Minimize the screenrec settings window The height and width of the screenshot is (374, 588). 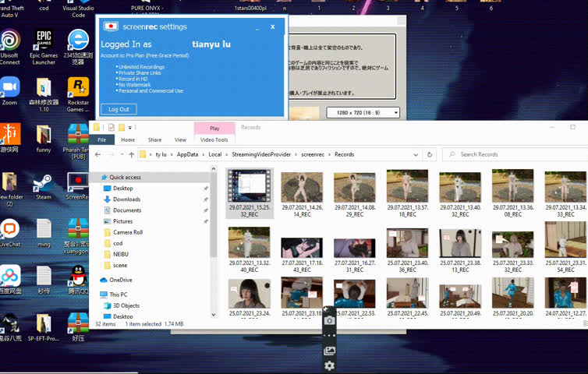tap(257, 28)
